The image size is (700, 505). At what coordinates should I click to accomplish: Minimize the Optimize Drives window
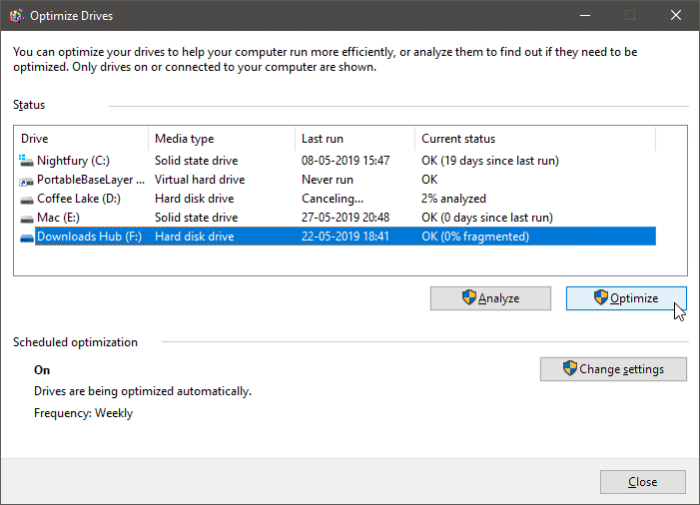pyautogui.click(x=585, y=16)
